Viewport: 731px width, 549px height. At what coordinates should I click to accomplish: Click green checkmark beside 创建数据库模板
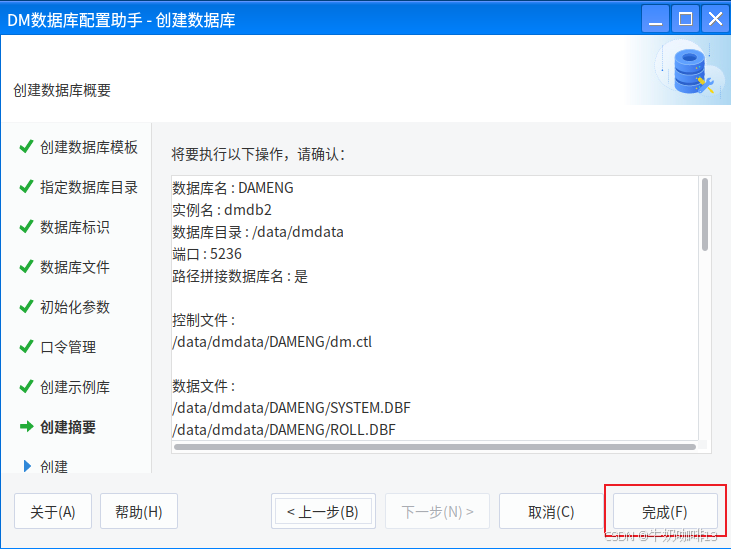26,146
